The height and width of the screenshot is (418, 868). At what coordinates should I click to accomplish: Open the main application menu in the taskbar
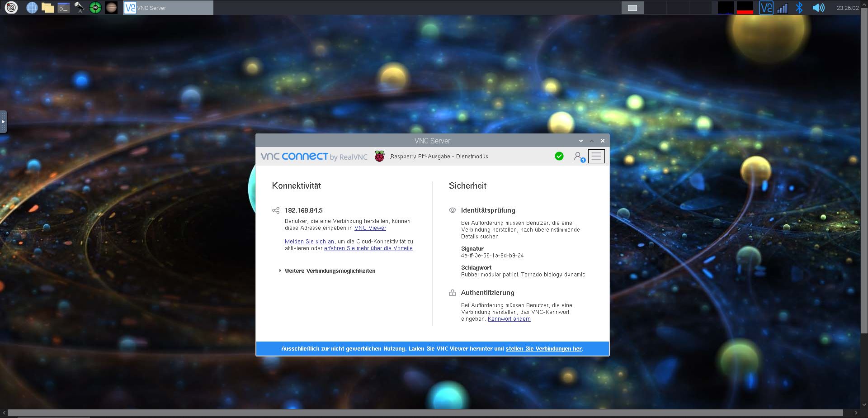tap(11, 7)
